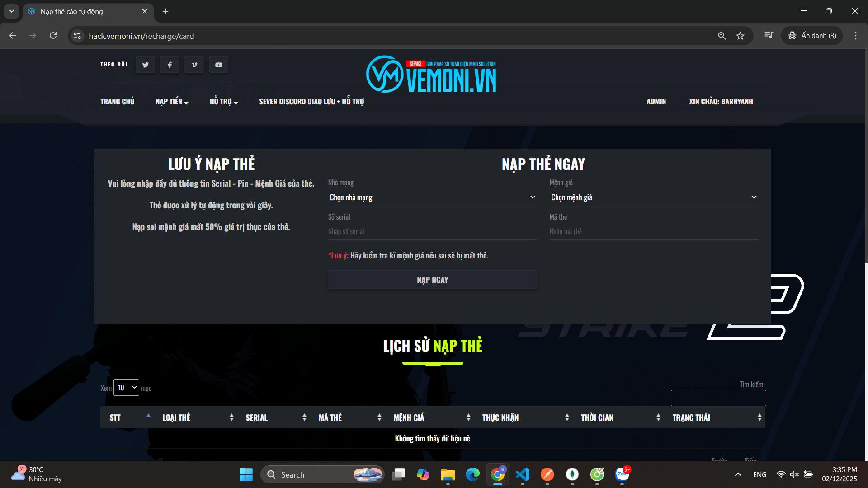Viewport: 868px width, 488px height.
Task: Click the Vemoni.vn logo
Action: coord(431,75)
